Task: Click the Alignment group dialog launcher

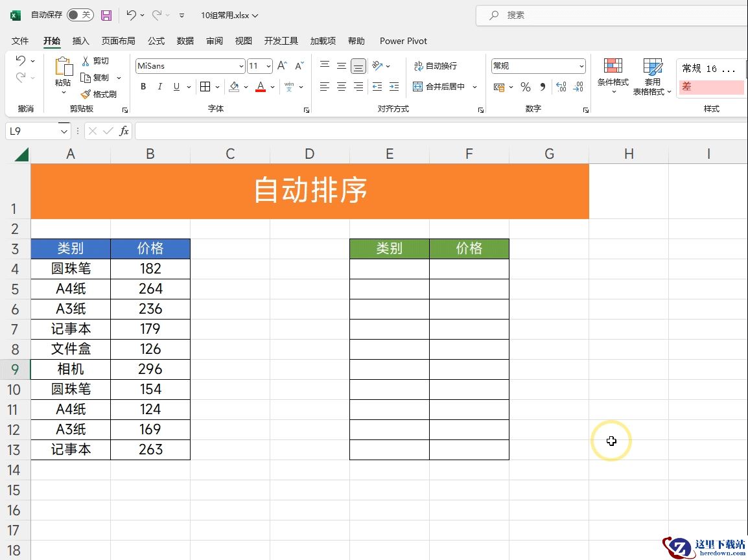Action: (481, 110)
